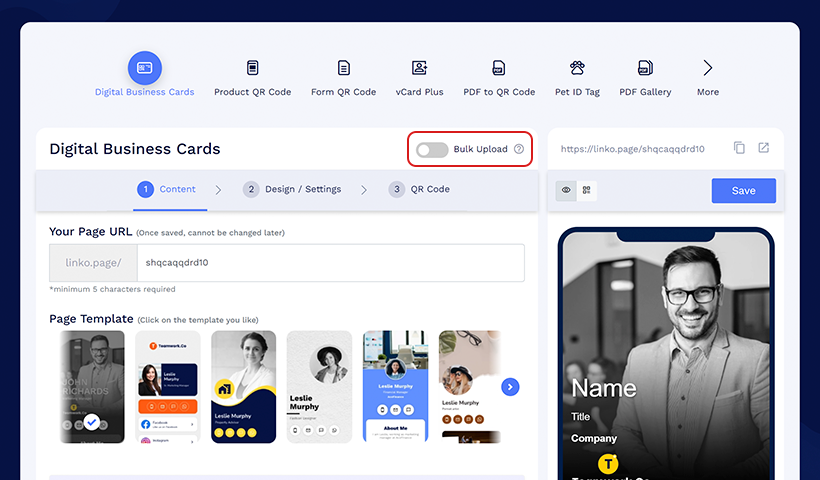This screenshot has height=480, width=820.
Task: Select the Digital Business Cards icon
Action: 145,68
